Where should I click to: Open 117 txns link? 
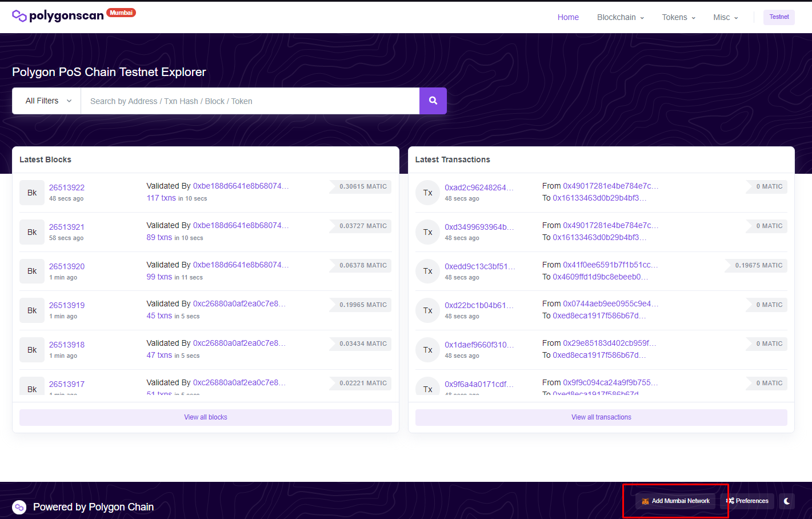(x=161, y=198)
